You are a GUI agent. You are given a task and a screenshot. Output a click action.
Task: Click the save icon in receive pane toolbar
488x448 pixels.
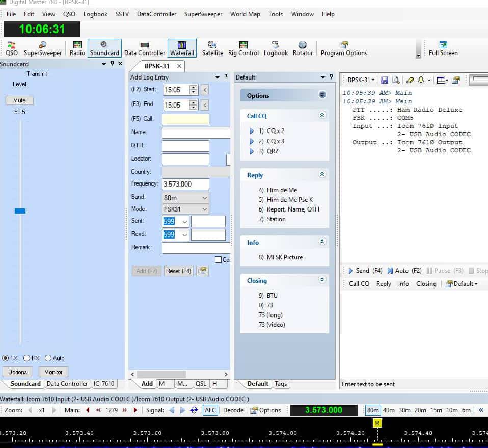(385, 80)
